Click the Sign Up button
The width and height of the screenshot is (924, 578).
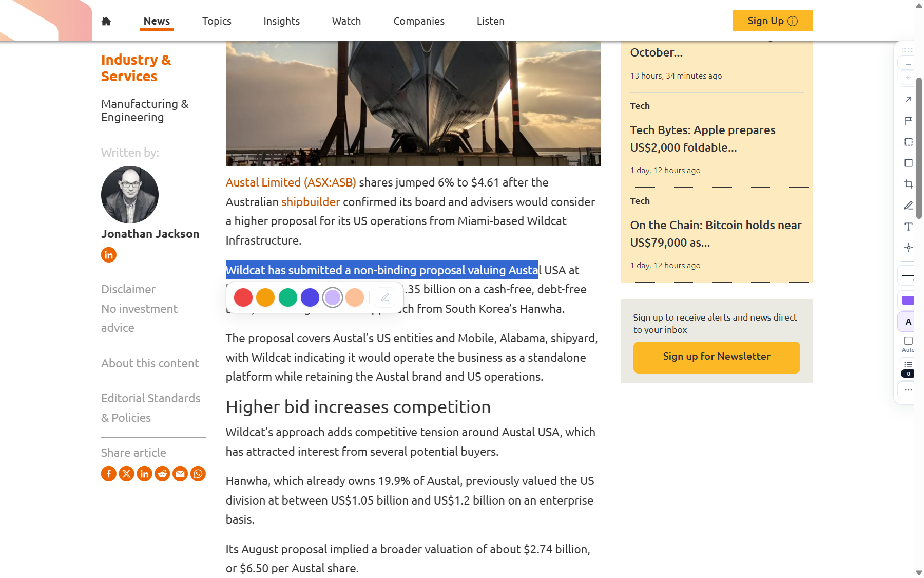(773, 21)
